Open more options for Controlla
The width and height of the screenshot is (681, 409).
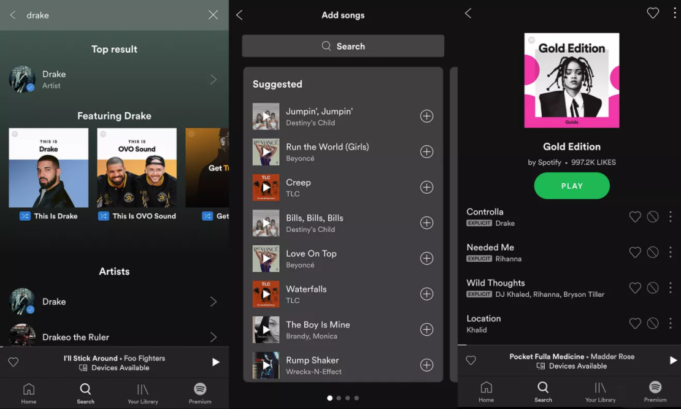coord(671,217)
